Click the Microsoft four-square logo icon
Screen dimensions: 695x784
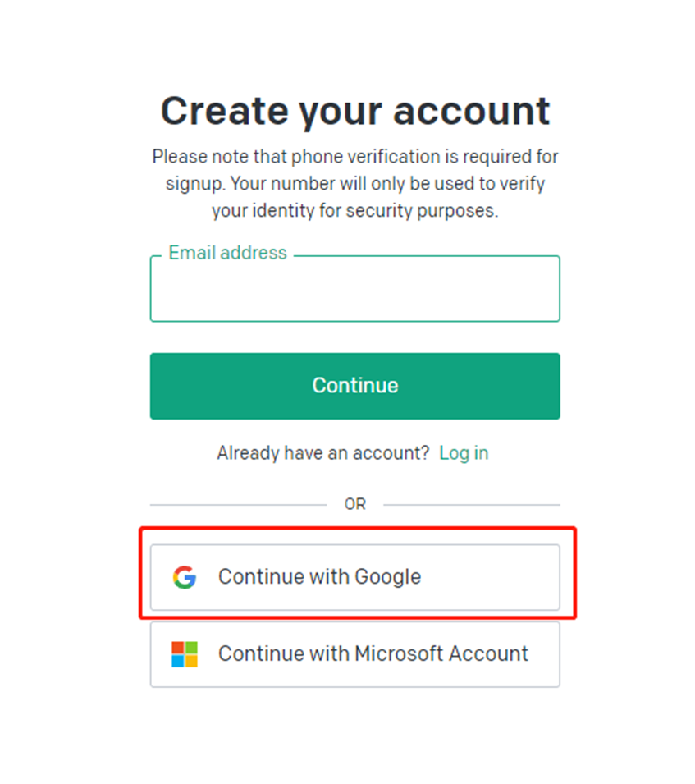pos(185,654)
